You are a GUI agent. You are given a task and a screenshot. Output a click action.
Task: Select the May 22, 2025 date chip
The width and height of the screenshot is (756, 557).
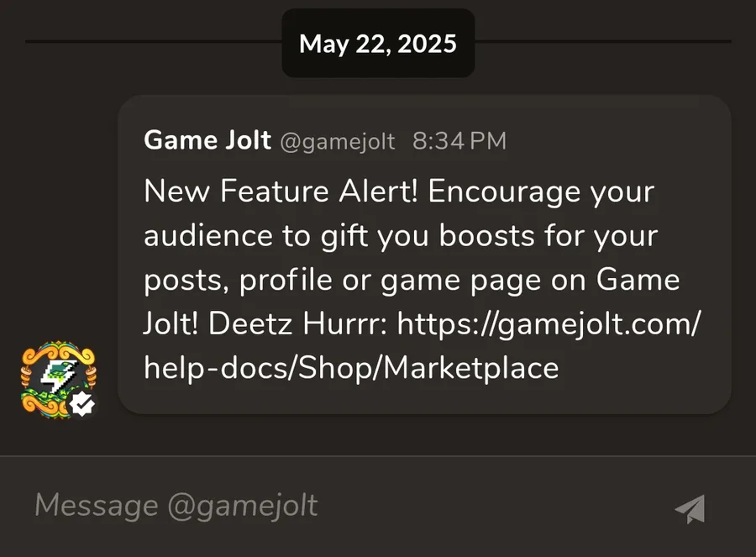(x=378, y=44)
